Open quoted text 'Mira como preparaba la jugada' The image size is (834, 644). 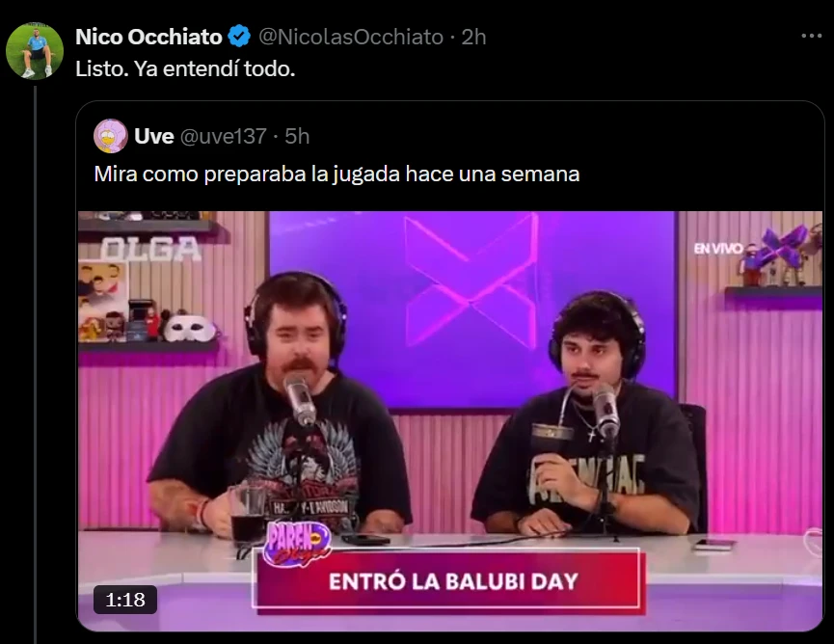[248, 174]
